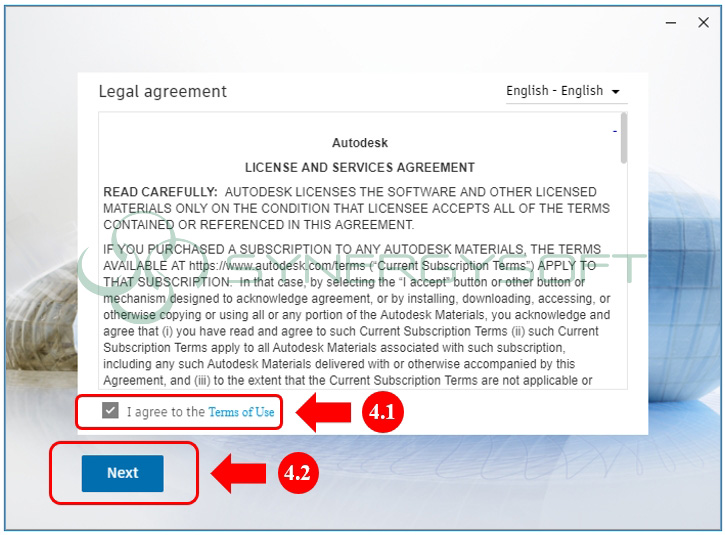Click the Next button
Image resolution: width=725 pixels, height=535 pixels.
click(123, 473)
